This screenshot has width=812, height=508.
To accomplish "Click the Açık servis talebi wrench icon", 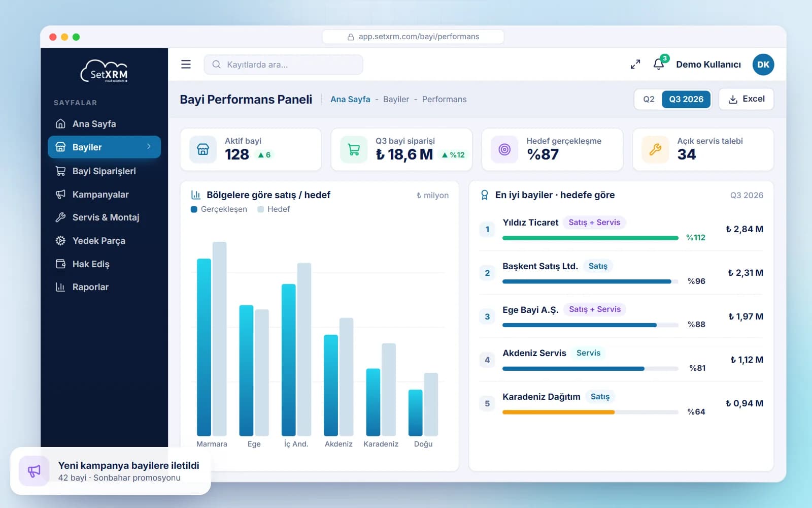I will pos(655,149).
